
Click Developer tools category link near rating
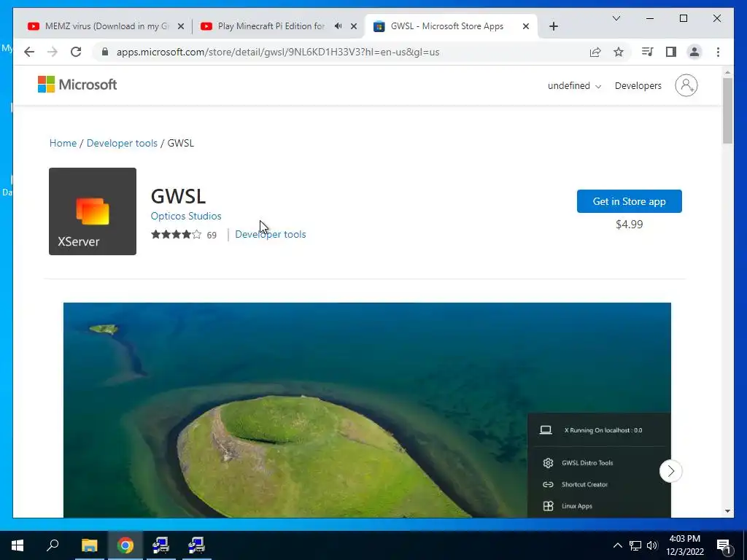270,234
